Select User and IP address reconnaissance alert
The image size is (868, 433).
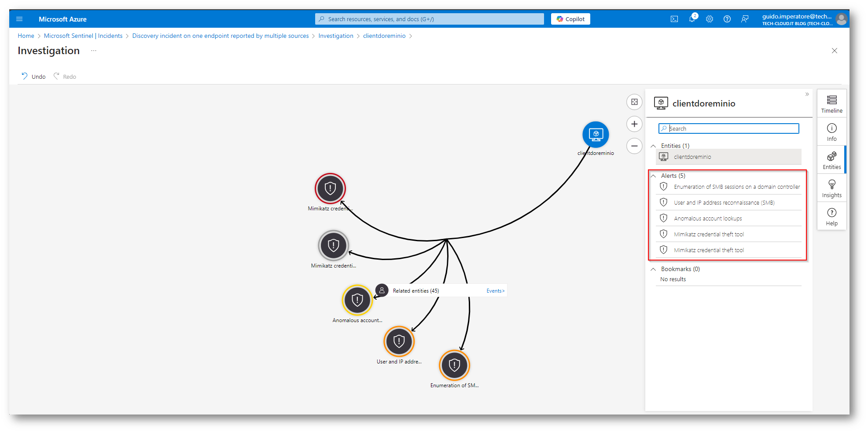(728, 202)
